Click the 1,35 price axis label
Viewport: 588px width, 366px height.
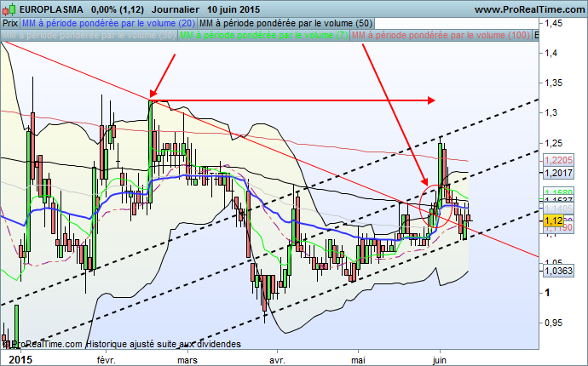(554, 83)
